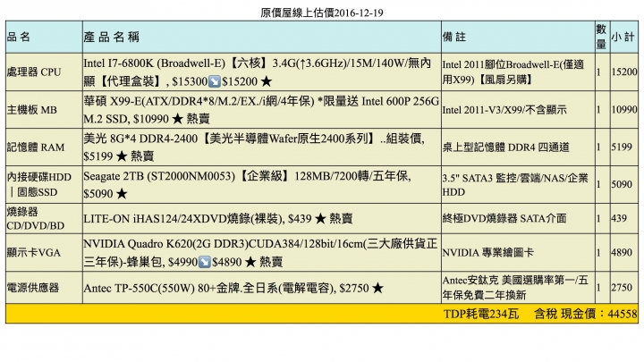Viewport: 644px width, 362px height.
Task: Click the star icon after $2750
Action: pyautogui.click(x=377, y=288)
